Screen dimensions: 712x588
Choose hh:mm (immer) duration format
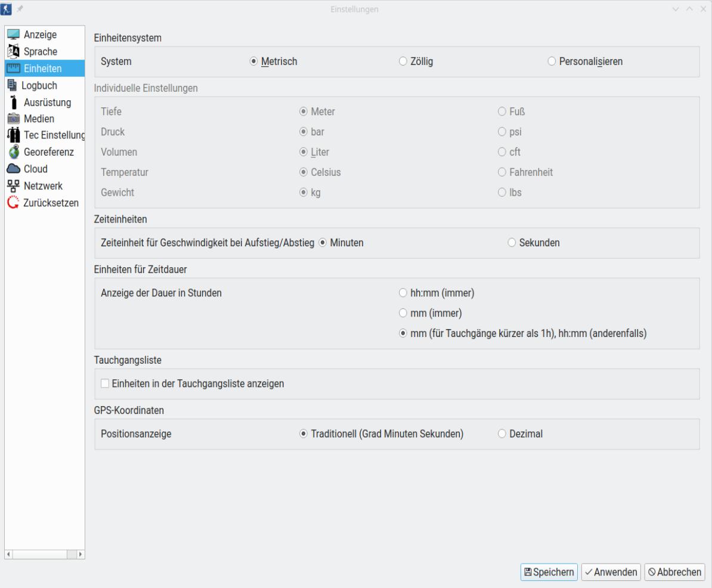click(403, 293)
